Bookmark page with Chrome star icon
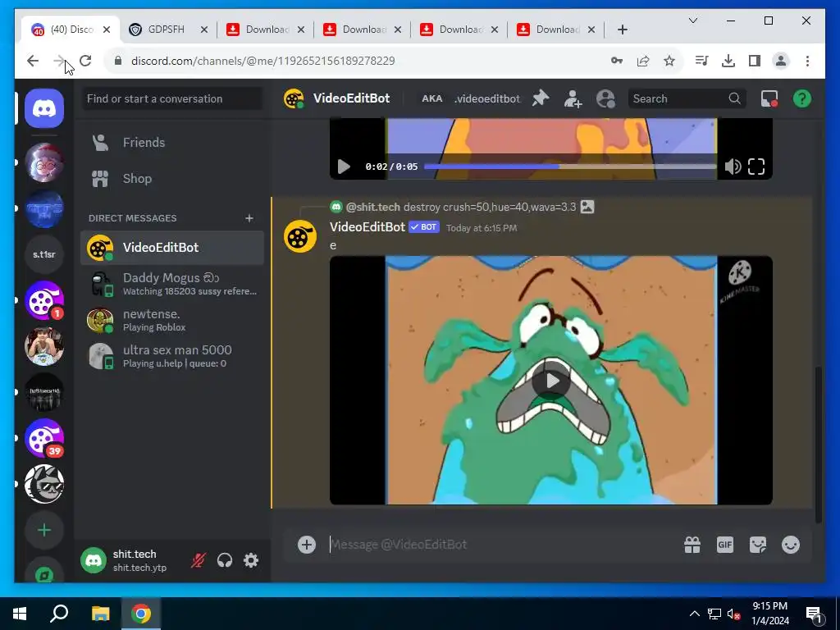 point(669,61)
